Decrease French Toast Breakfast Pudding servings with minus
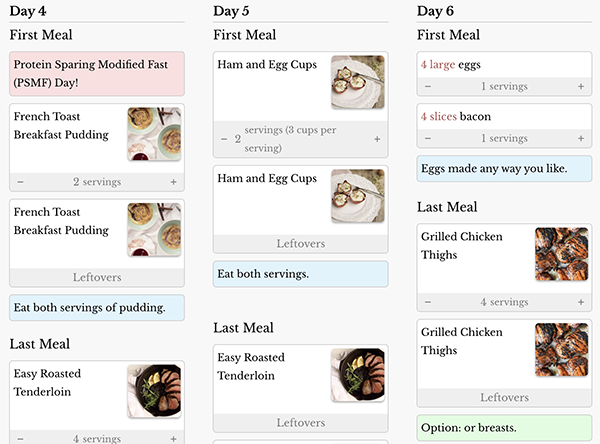 [x=21, y=182]
